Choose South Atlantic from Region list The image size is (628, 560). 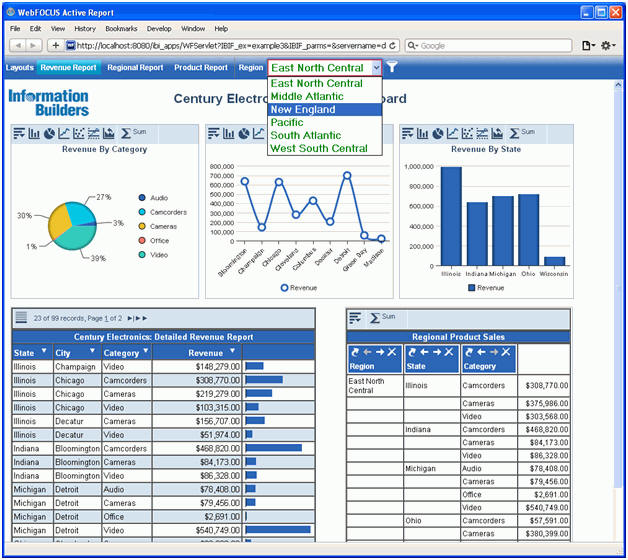[x=325, y=135]
